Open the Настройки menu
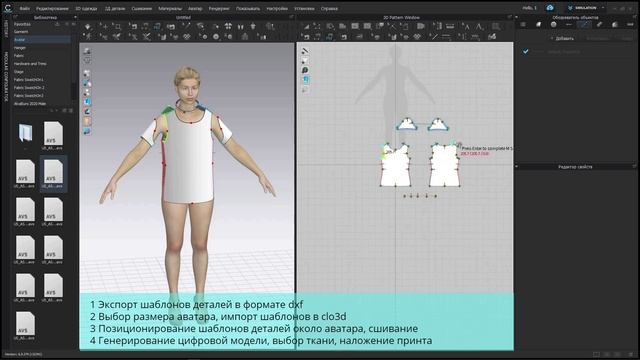Viewport: 640px width, 360px height. pos(277,8)
